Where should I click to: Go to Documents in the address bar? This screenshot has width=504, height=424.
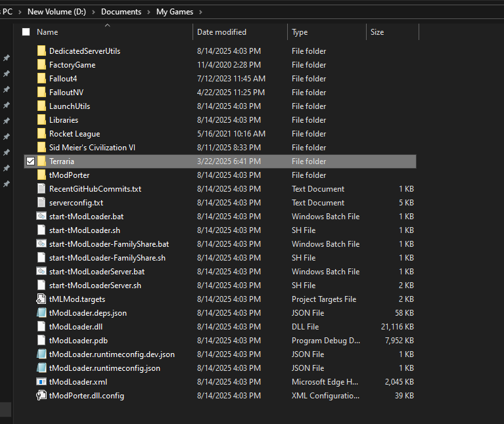pos(121,12)
